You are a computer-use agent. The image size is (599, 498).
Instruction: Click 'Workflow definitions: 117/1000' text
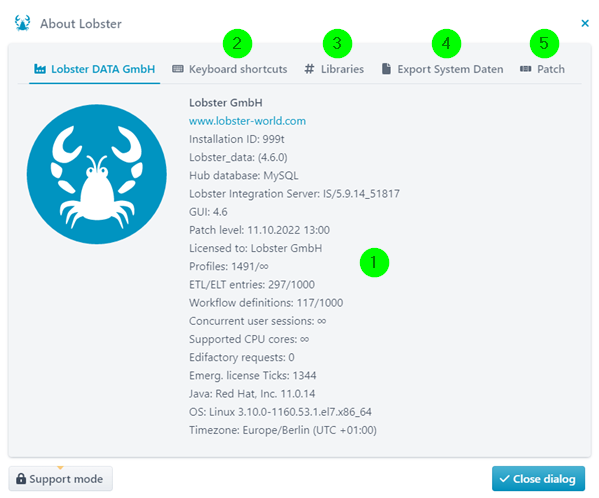pyautogui.click(x=266, y=303)
